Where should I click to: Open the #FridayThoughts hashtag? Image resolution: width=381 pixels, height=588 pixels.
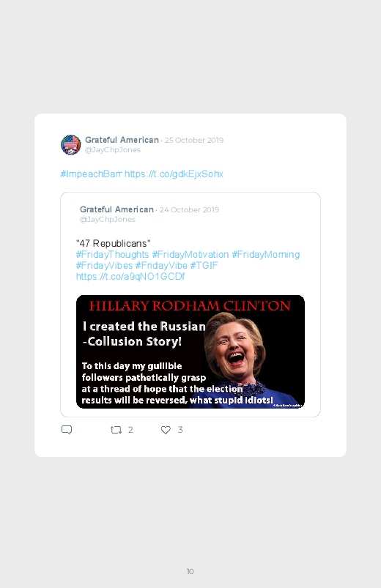[x=112, y=255]
